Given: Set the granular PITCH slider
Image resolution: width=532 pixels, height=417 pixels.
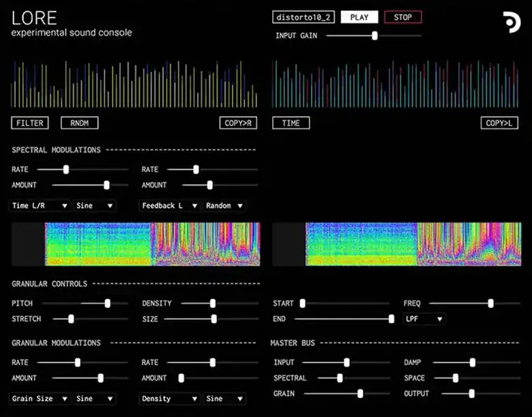Looking at the screenshot, I should point(85,303).
